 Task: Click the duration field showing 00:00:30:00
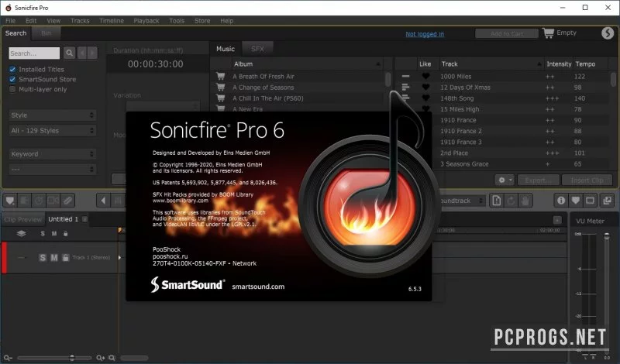pyautogui.click(x=156, y=64)
